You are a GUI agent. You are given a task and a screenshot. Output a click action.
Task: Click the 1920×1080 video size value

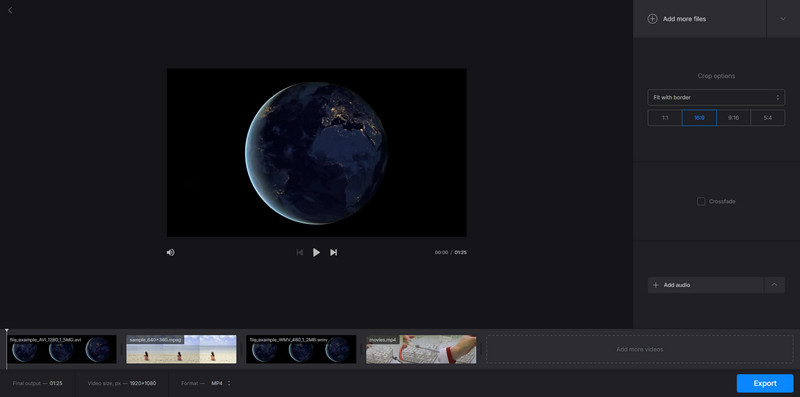[x=143, y=383]
